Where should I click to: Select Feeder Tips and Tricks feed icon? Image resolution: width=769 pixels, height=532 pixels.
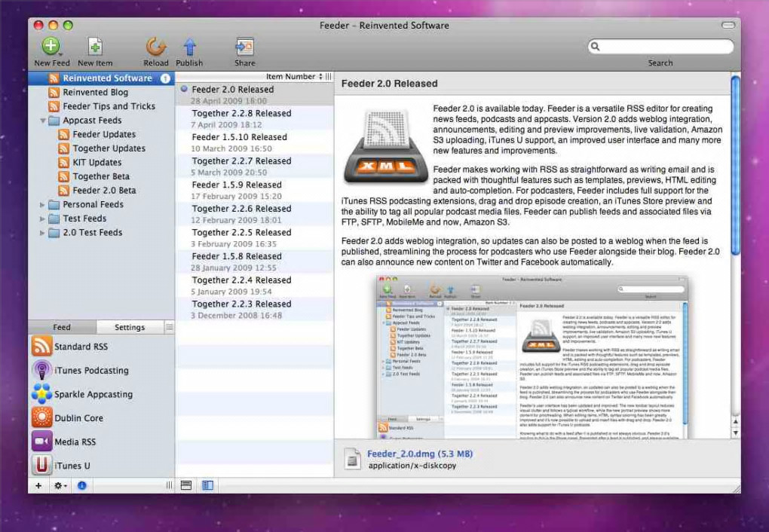pyautogui.click(x=54, y=106)
